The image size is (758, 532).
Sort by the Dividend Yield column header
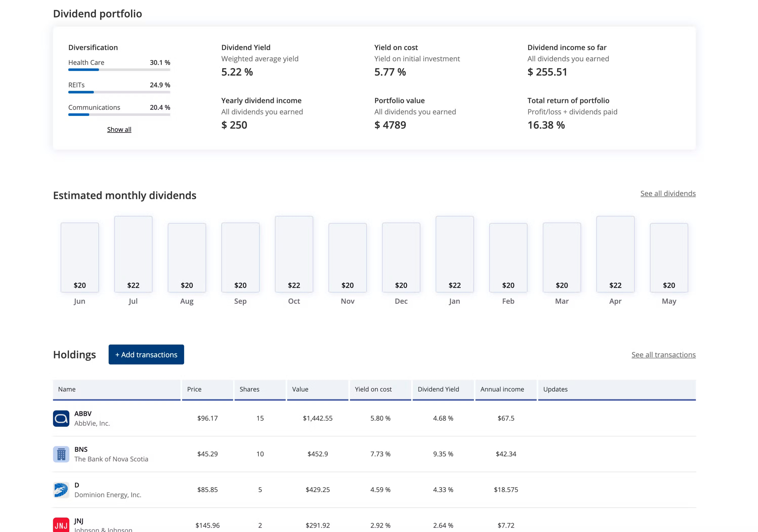(438, 389)
